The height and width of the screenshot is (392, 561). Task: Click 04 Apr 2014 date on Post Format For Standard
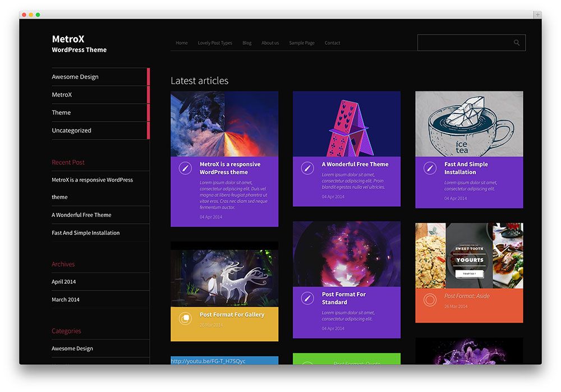pos(333,328)
